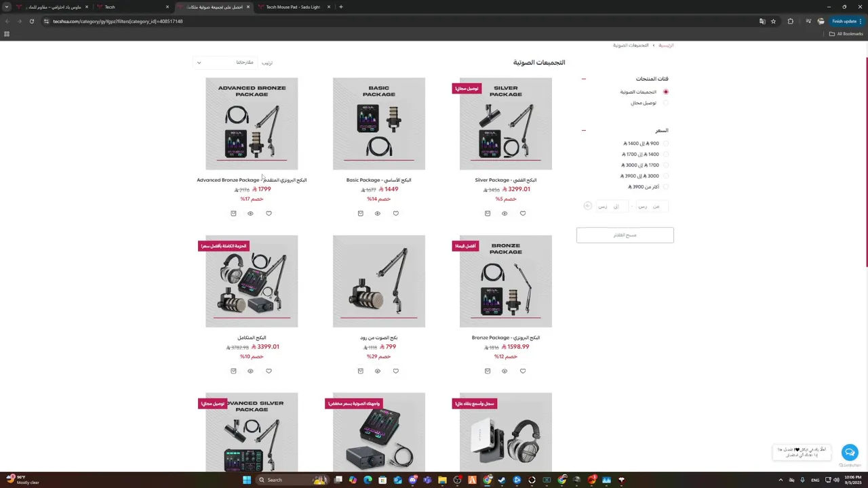Open Silver Package product title
Viewport: 868px width, 488px height.
click(506, 180)
